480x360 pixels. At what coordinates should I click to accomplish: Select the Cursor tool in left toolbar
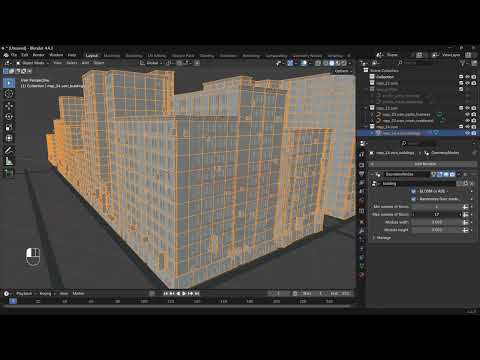point(9,94)
